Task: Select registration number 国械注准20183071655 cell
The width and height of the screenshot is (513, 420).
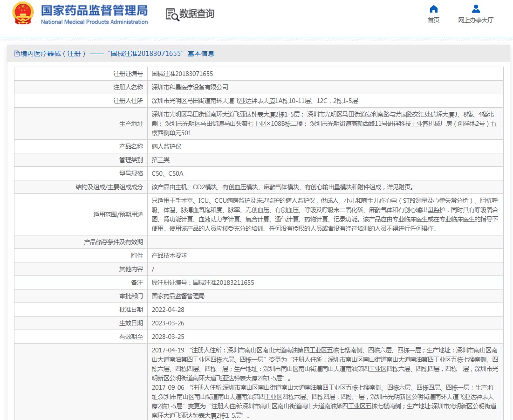Action: pos(182,74)
